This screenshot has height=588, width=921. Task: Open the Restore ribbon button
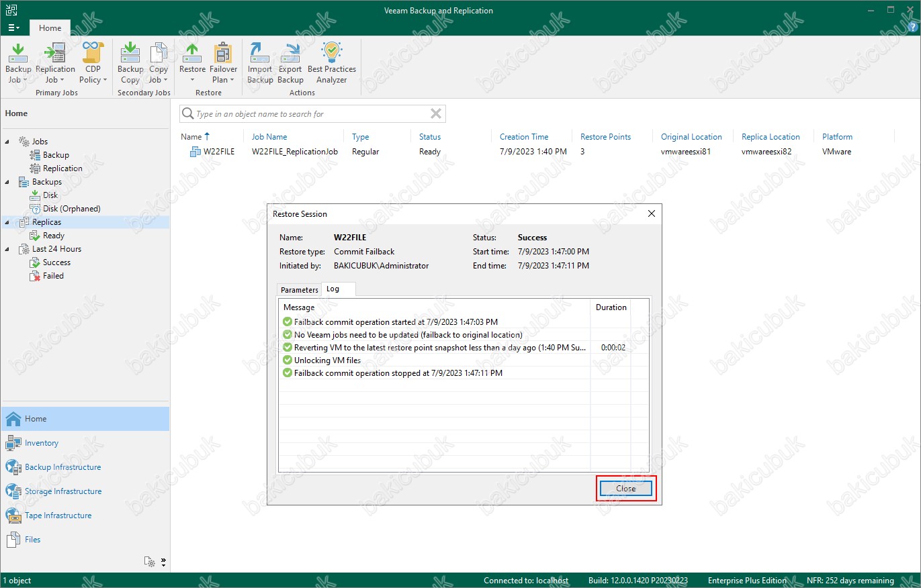(x=192, y=63)
